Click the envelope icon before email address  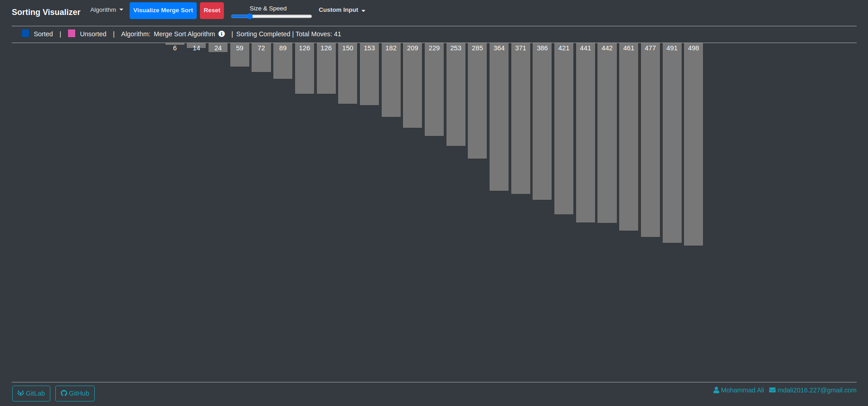[x=772, y=390]
